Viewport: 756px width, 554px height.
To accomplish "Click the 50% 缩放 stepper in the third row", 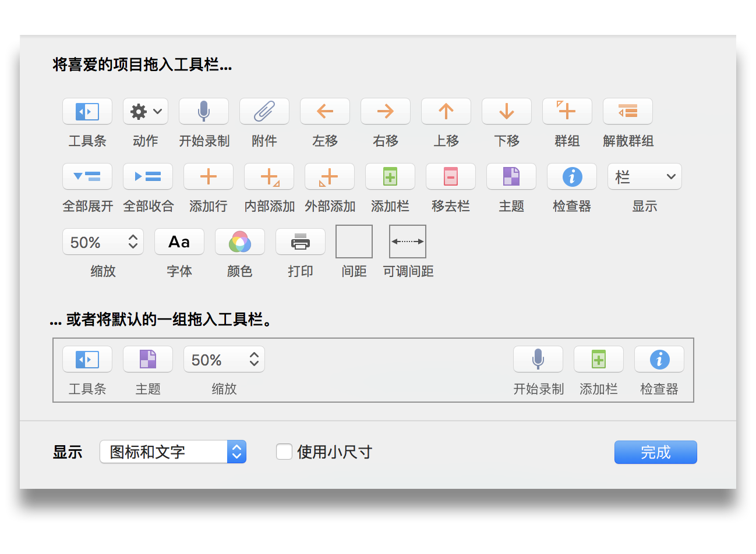I will click(103, 242).
